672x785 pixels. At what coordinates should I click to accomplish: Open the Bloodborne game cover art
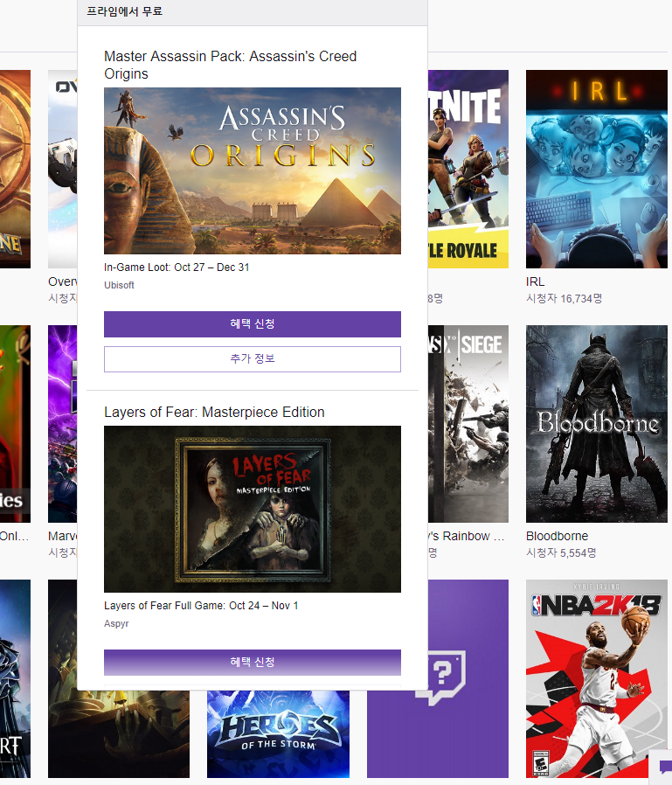(597, 424)
